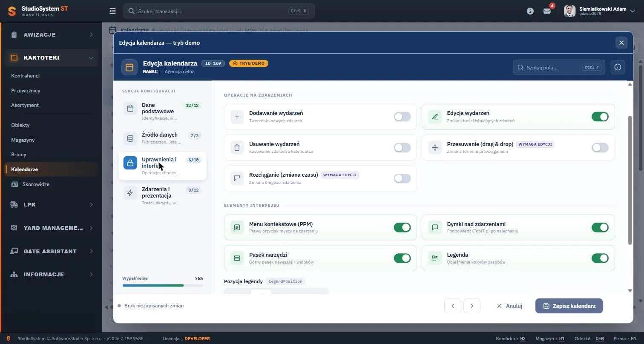
Task: Toggle Przesuwanie (drag & drop) switch
Action: point(600,148)
